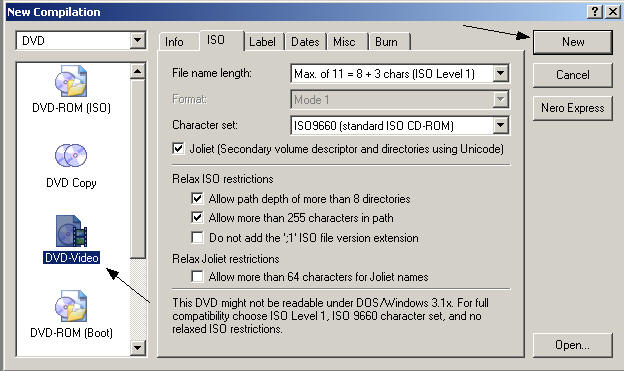The width and height of the screenshot is (624, 371).
Task: Click the compilation list scrollbar thumb
Action: [137, 169]
